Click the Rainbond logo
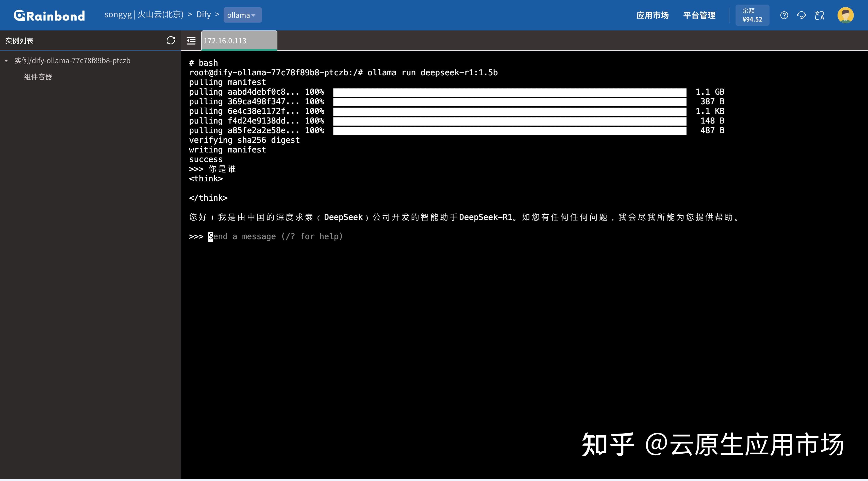The width and height of the screenshot is (868, 481). coord(49,15)
